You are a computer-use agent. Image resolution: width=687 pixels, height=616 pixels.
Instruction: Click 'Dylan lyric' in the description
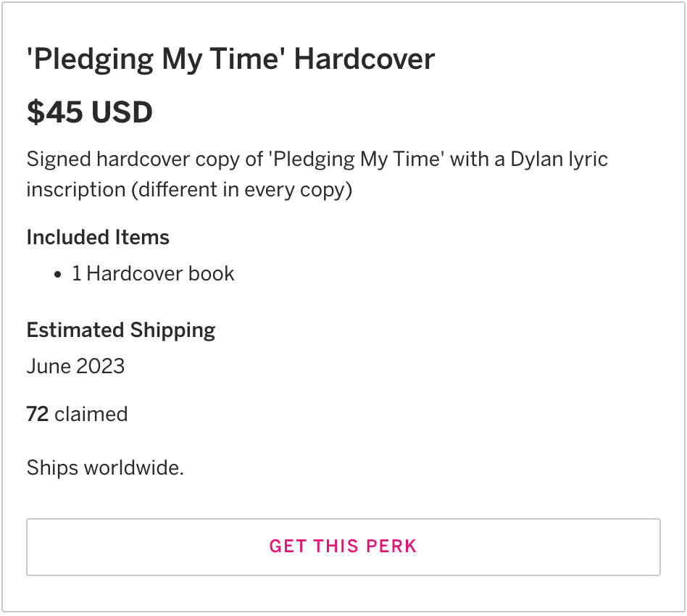pyautogui.click(x=559, y=159)
